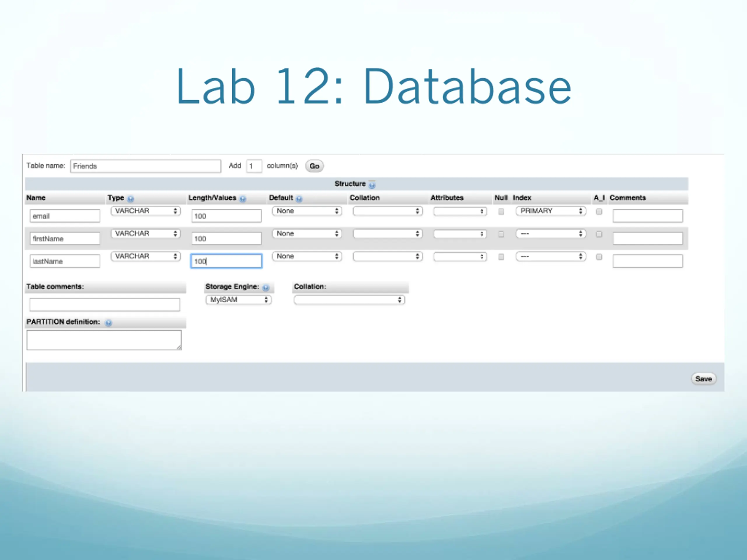747x560 pixels.
Task: Open PARTITION definition help icon
Action: tap(109, 323)
